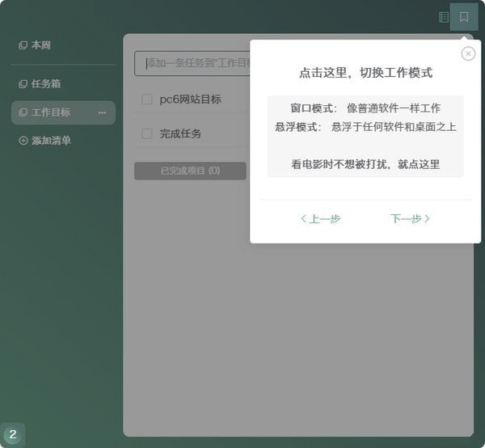This screenshot has width=485, height=448.
Task: Click the plus icon beside 添加清单
Action: coord(23,141)
